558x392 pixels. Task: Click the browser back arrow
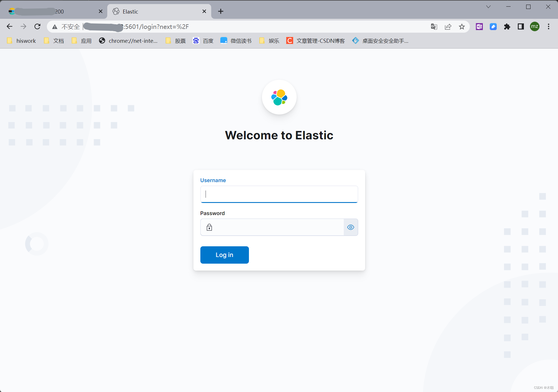[x=10, y=27]
